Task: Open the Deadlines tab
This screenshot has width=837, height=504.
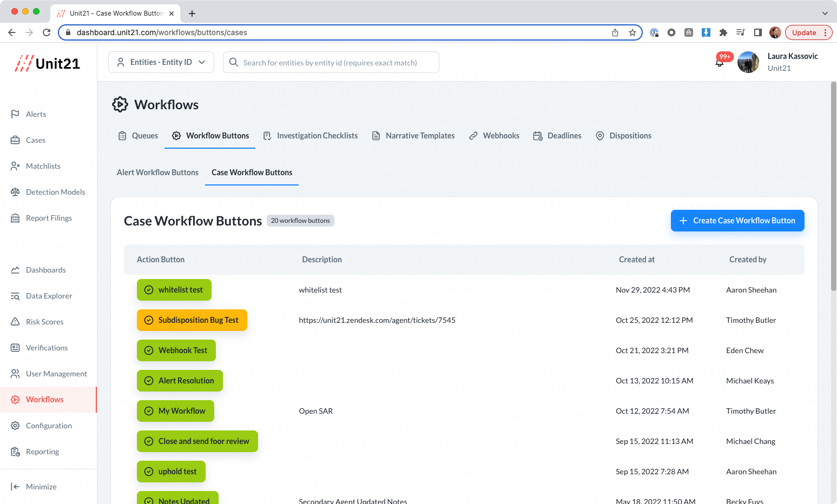Action: coord(557,136)
